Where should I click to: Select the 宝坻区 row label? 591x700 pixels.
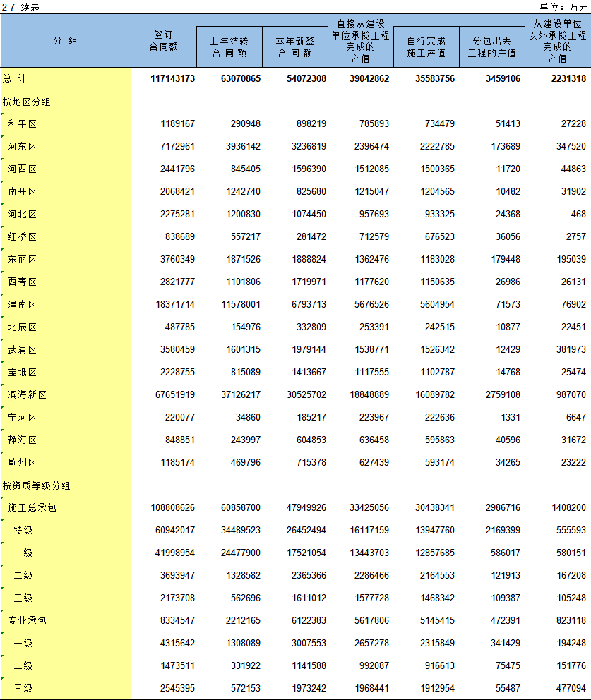[23, 373]
